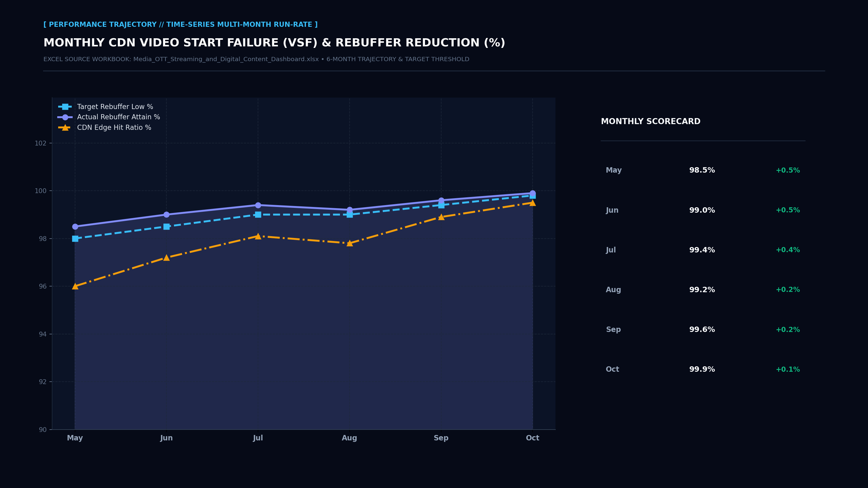Click the 99.6% value in scorecard Sep row
868x488 pixels.
point(702,330)
